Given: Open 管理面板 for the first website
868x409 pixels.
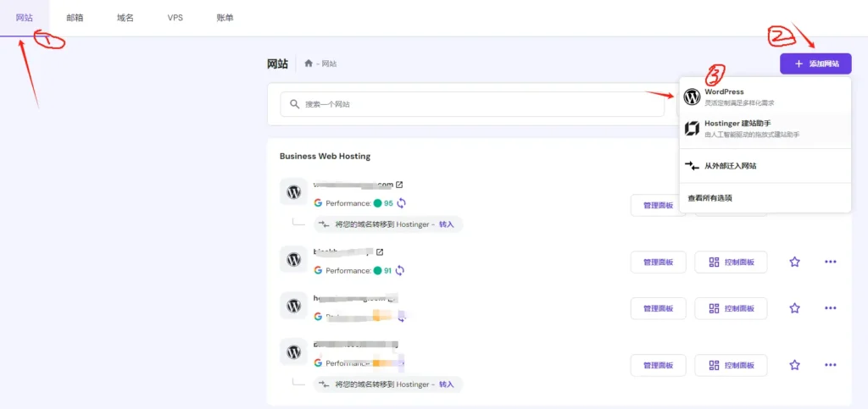Looking at the screenshot, I should point(658,206).
